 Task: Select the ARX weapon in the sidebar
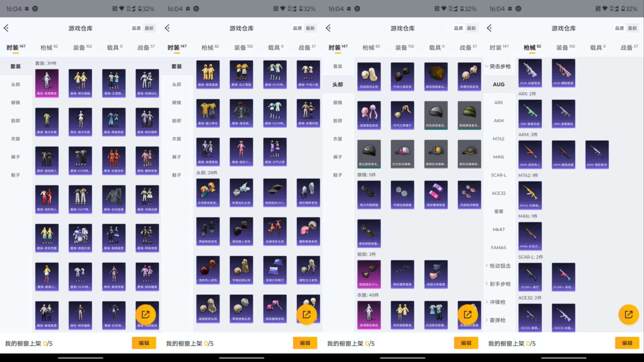(498, 102)
